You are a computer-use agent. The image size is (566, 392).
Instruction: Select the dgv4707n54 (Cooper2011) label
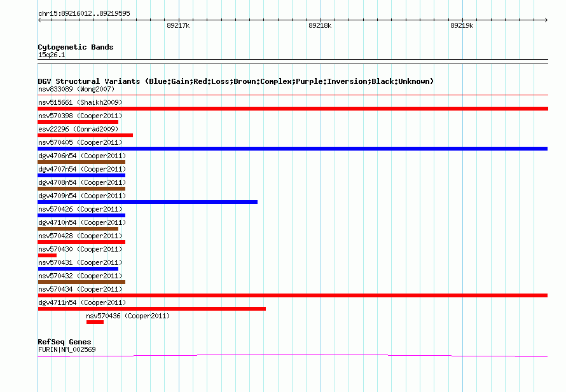tap(82, 169)
